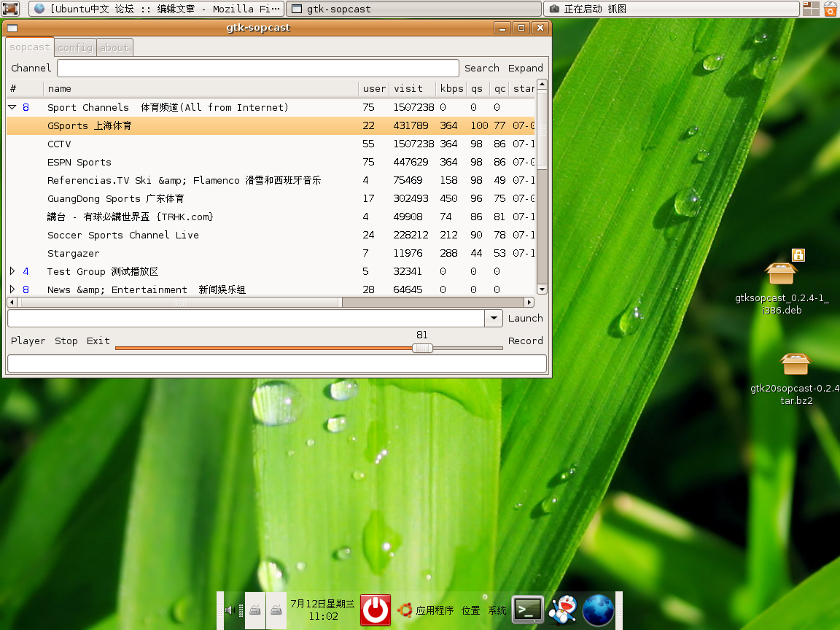
Task: Select the TRHK.com channel row
Action: click(271, 217)
